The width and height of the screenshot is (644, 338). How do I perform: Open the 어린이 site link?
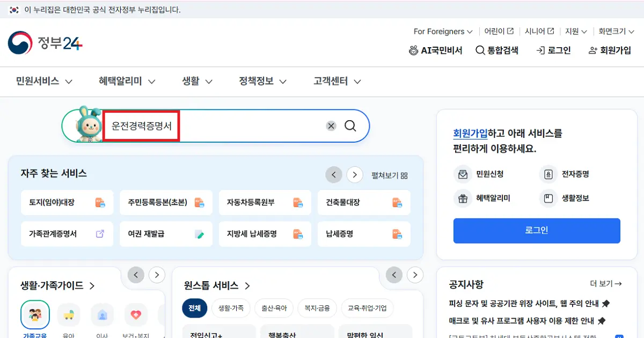(x=499, y=32)
